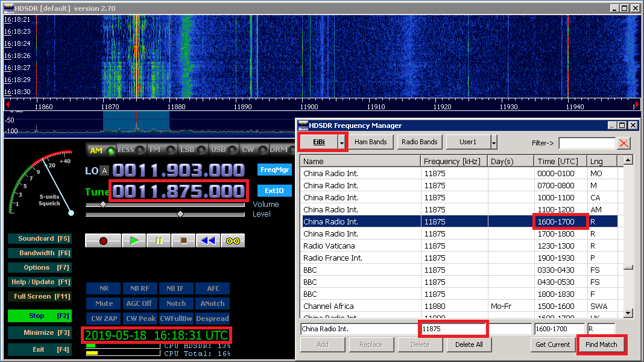Mute the audio output
644x362 pixels.
[x=104, y=303]
